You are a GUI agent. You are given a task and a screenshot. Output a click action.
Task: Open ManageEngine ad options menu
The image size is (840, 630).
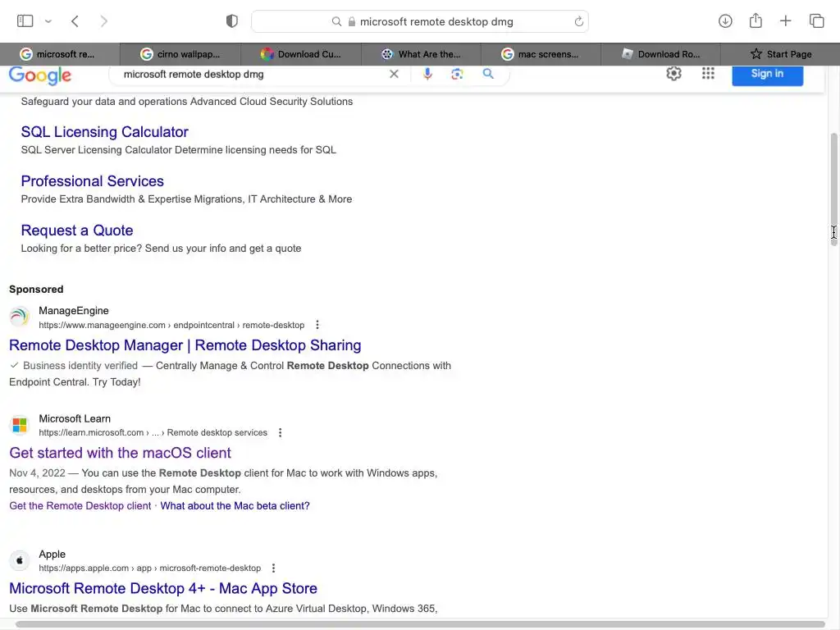[x=317, y=325]
